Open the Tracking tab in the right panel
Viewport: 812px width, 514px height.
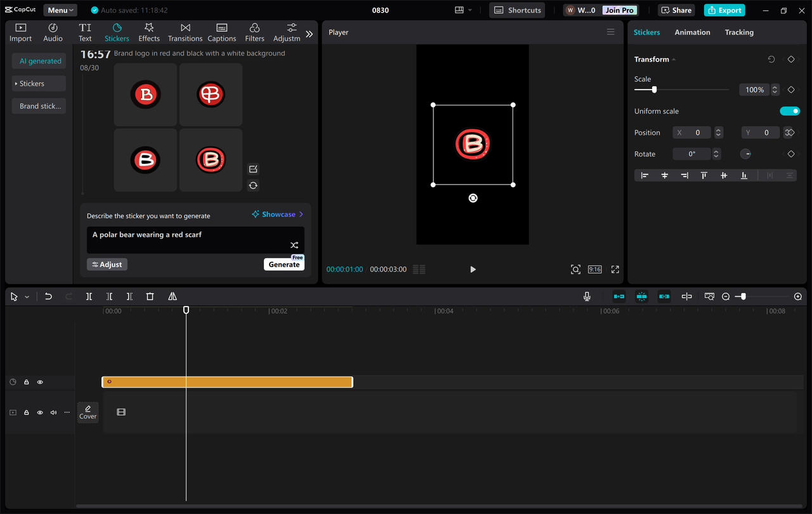pyautogui.click(x=739, y=32)
